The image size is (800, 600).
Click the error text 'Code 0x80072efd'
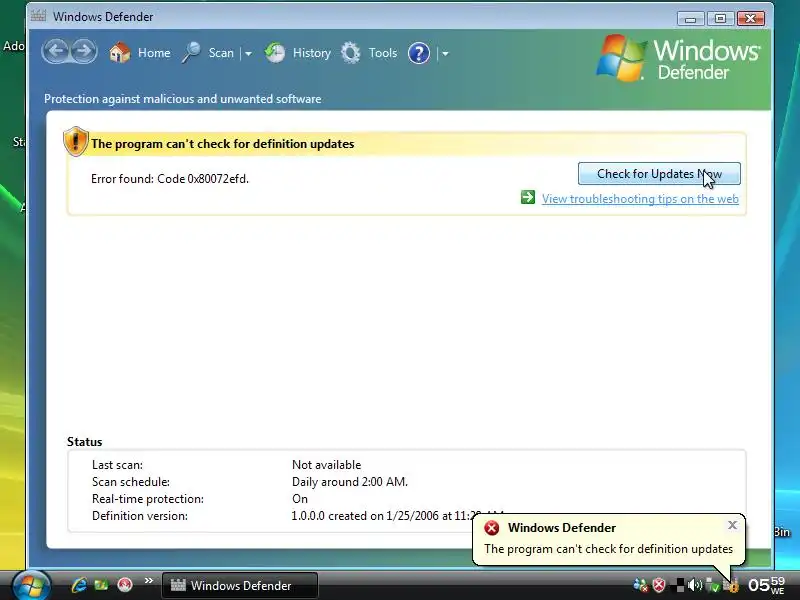(x=203, y=179)
